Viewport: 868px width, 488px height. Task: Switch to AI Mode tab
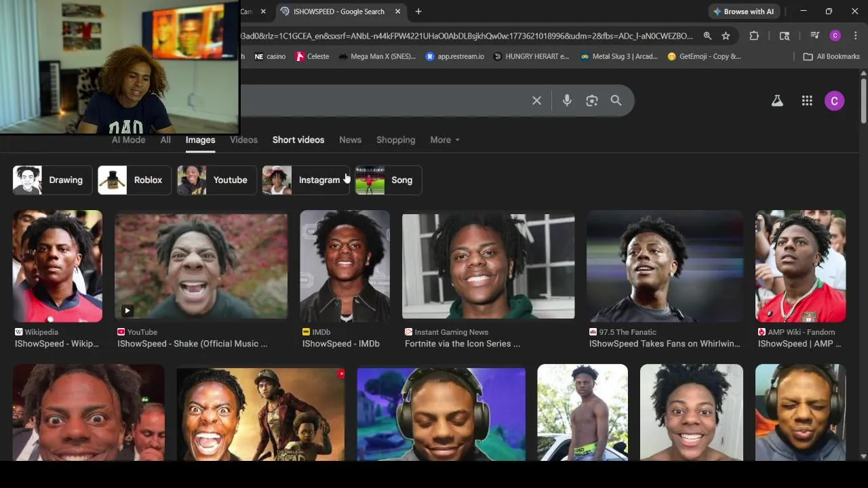click(x=128, y=140)
